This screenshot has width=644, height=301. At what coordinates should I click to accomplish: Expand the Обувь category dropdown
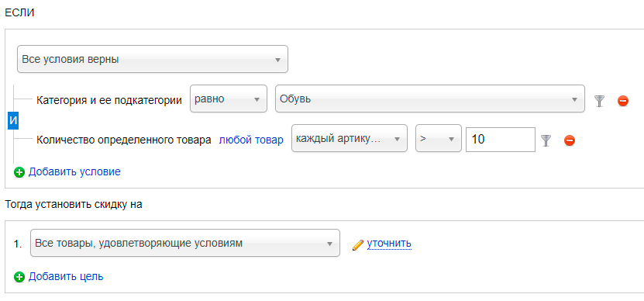click(429, 99)
